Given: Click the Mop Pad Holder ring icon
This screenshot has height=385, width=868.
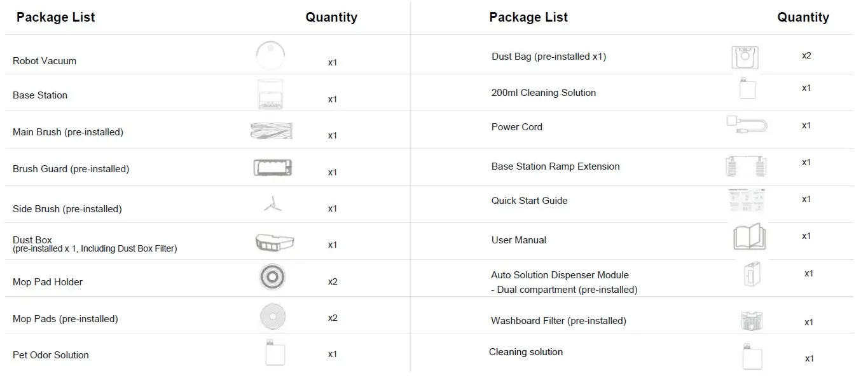Looking at the screenshot, I should 272,277.
